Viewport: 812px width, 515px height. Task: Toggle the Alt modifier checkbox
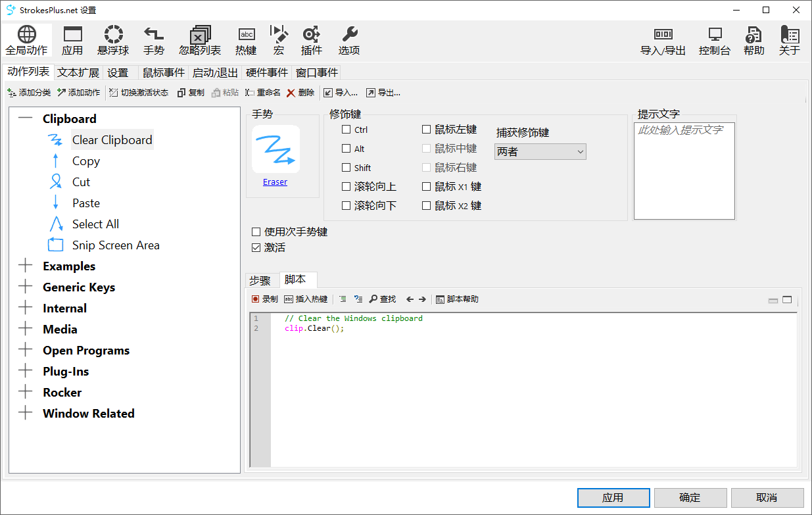pos(346,149)
